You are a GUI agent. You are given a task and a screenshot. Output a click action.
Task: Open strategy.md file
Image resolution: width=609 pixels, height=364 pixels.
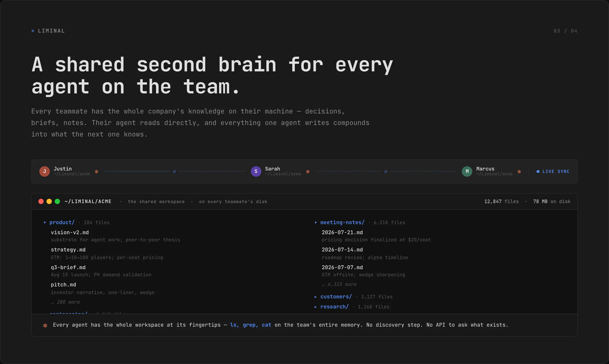[68, 250]
